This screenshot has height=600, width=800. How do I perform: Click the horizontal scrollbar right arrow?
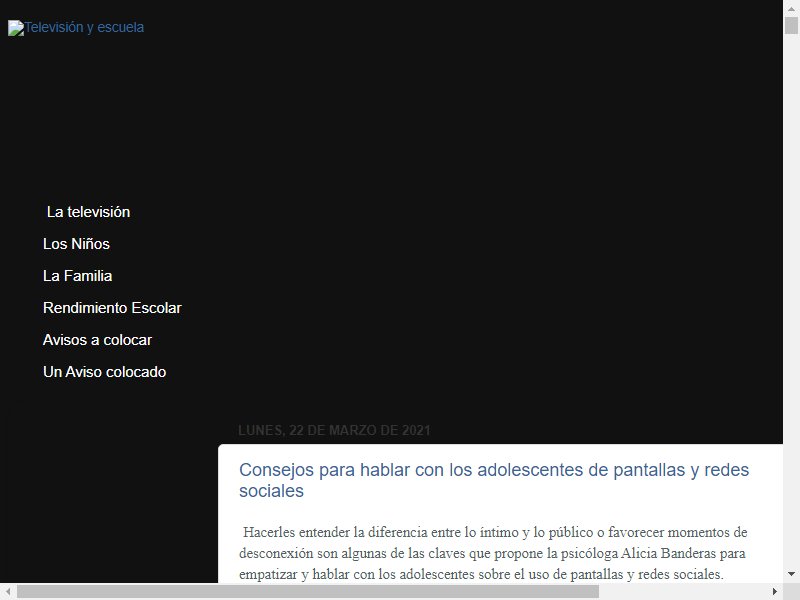pos(774,592)
